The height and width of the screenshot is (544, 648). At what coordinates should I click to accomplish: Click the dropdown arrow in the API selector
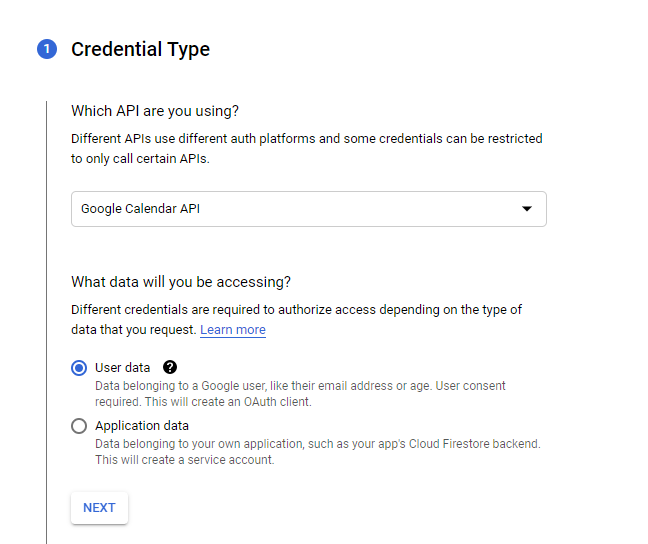point(526,209)
